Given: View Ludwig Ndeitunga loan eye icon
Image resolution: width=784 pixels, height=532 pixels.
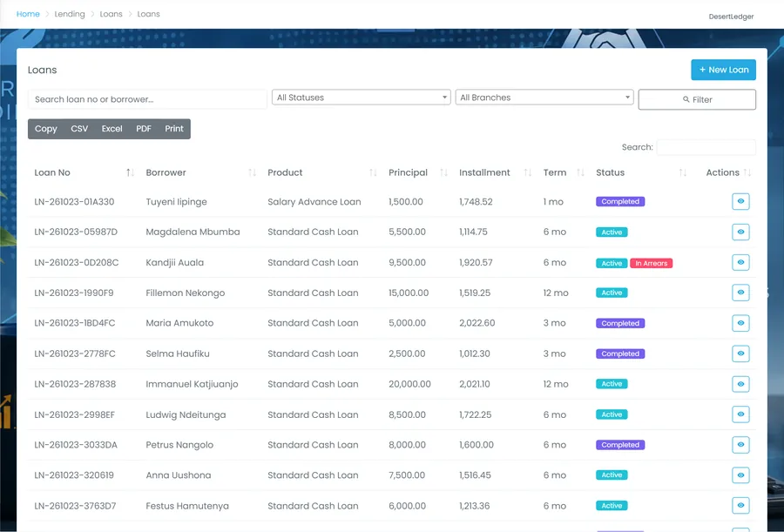Looking at the screenshot, I should (x=740, y=414).
